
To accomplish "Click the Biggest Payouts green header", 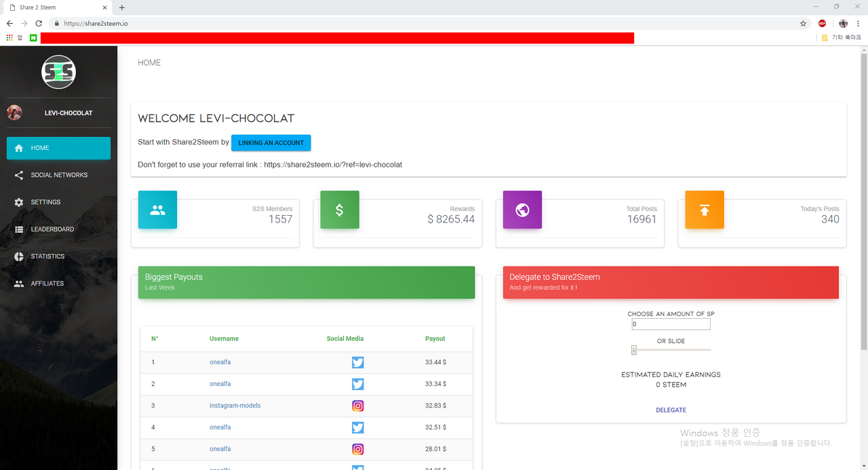I will 307,282.
